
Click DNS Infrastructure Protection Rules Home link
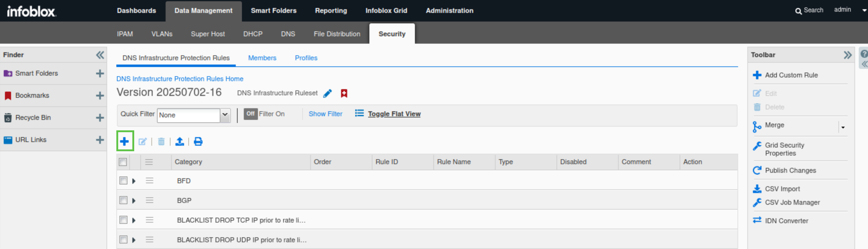coord(180,79)
